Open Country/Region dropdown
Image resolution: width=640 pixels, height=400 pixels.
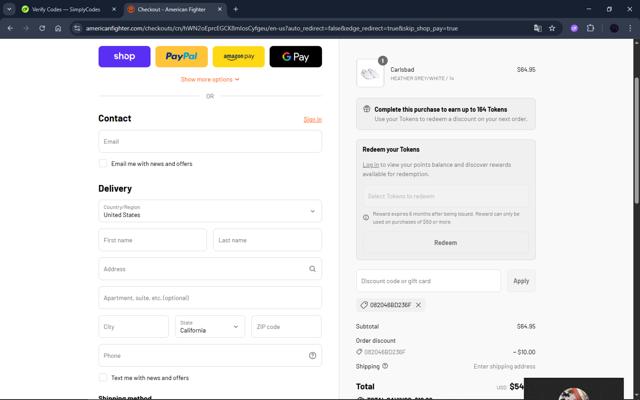210,211
